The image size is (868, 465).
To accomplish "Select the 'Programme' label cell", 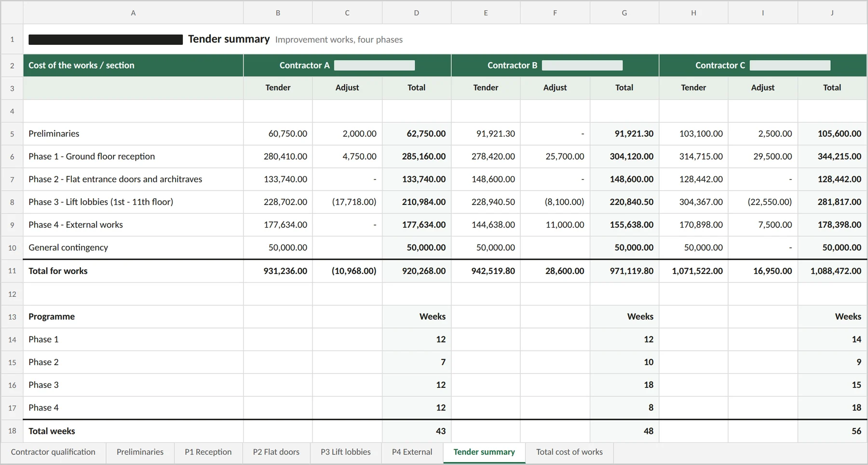I will point(133,316).
